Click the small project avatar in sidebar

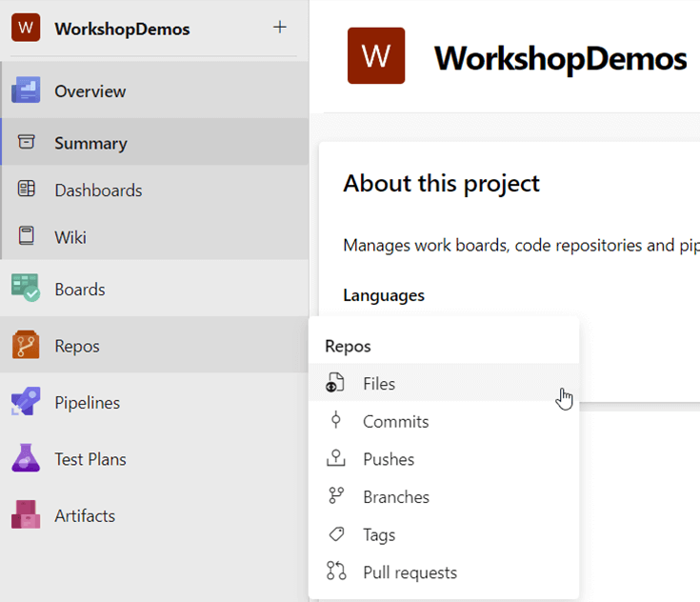26,28
